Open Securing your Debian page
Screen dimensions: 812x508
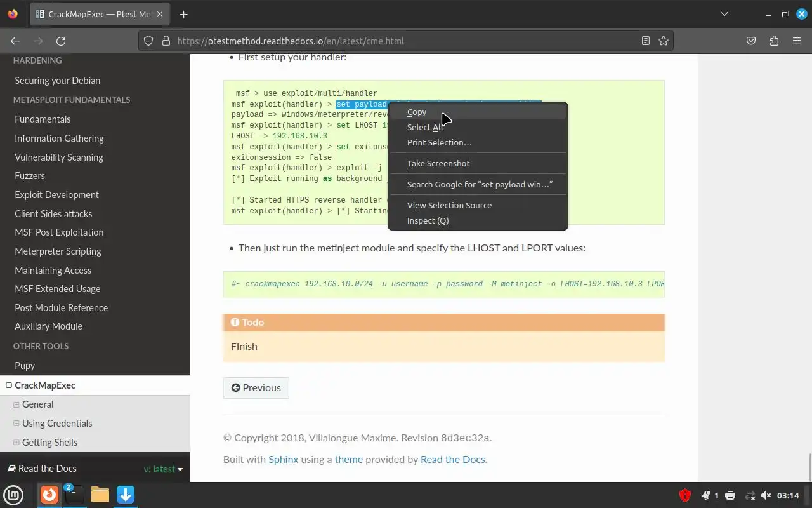click(x=57, y=81)
